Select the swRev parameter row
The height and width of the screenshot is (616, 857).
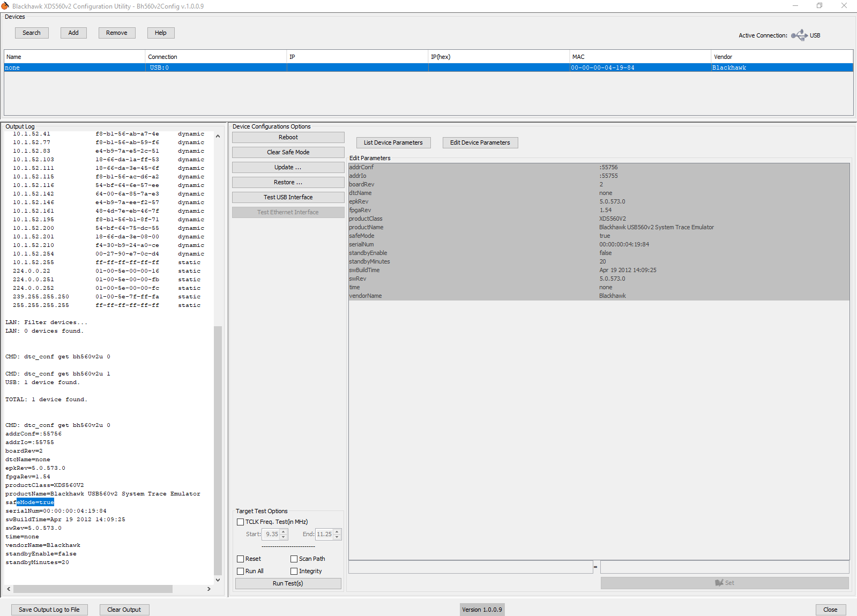click(599, 279)
